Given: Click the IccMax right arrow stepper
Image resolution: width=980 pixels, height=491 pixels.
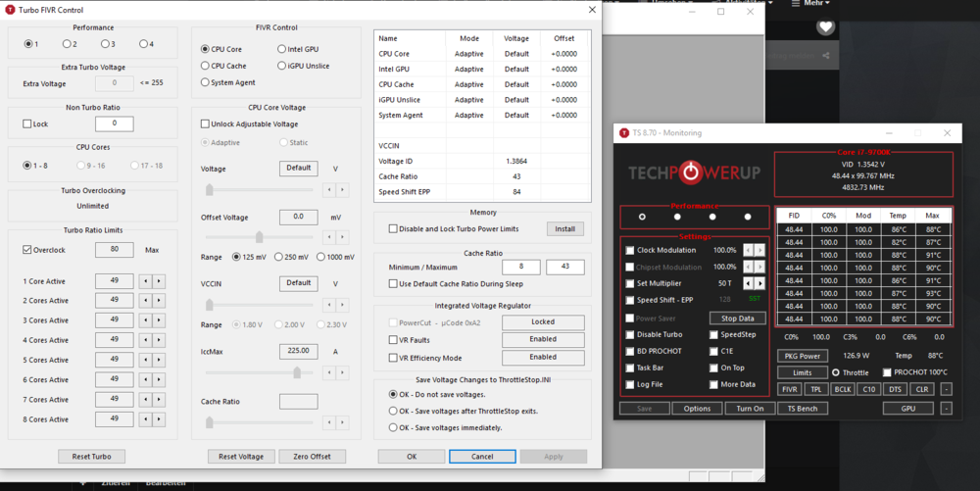Looking at the screenshot, I should [x=342, y=372].
